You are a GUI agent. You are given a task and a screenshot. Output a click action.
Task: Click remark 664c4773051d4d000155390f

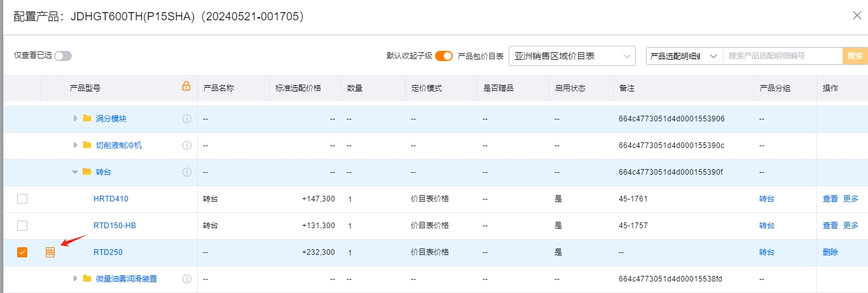point(671,172)
